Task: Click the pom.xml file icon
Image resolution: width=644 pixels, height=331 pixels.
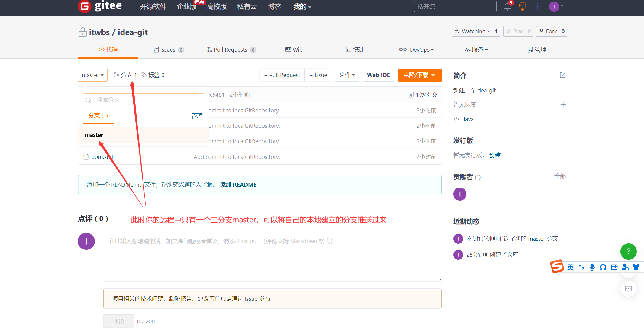Action: point(86,157)
